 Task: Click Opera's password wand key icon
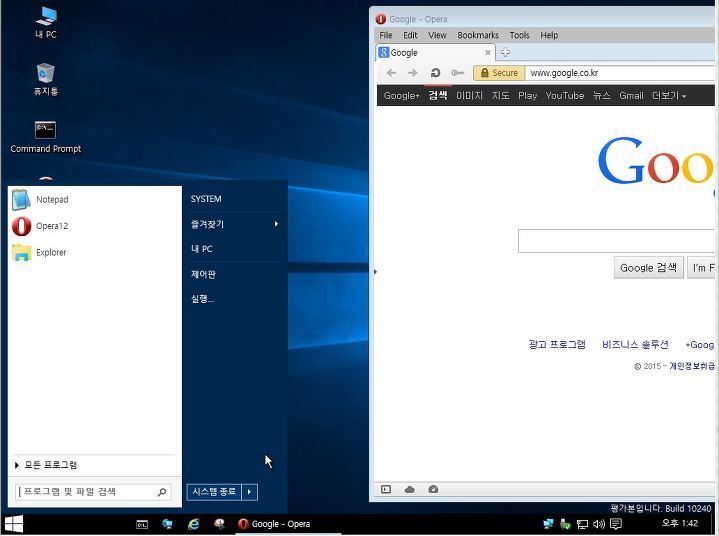tap(458, 73)
